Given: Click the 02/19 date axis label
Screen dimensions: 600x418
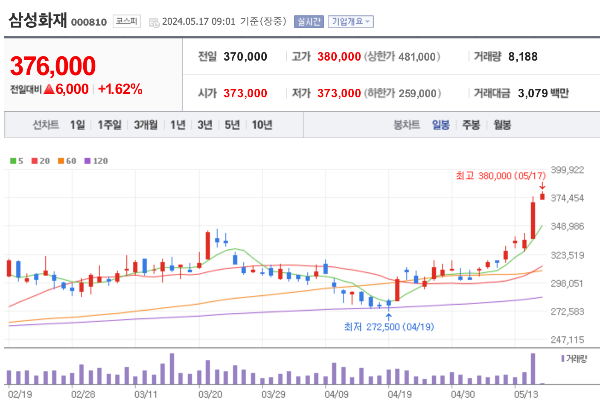Looking at the screenshot, I should pos(20,394).
